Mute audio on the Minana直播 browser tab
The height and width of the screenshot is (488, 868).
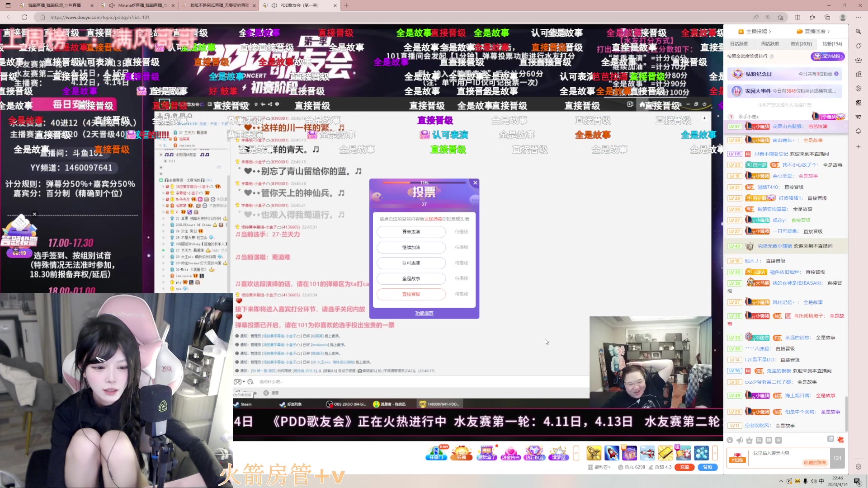pyautogui.click(x=111, y=6)
